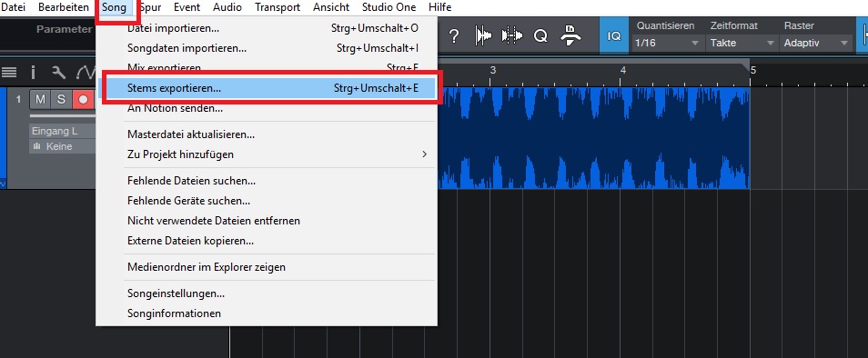Open the Transport menu
Screen dimensions: 868x358
tap(278, 7)
